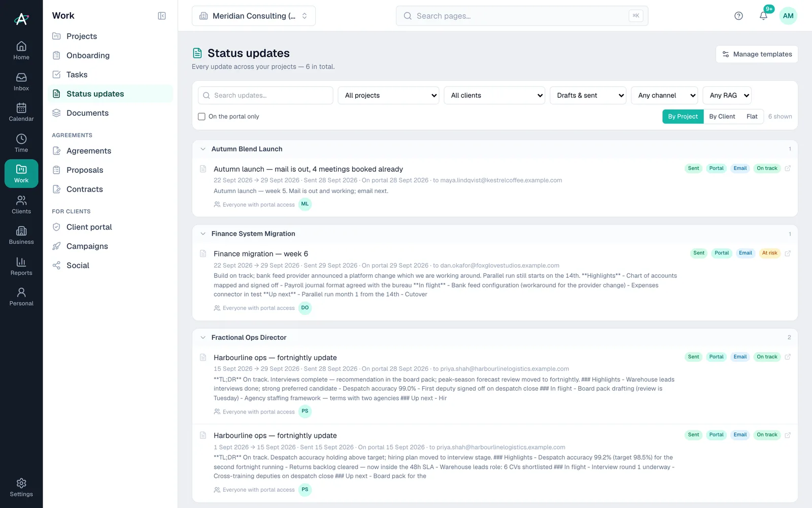
Task: Go to Calendar in the rail
Action: coord(21,112)
